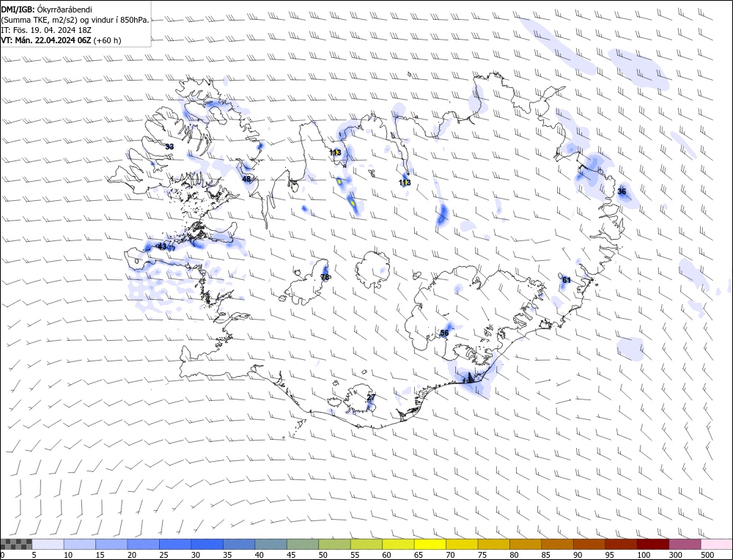733x560 pixels.
Task: Pick the legend swatch between 300 and 500
Action: (685, 544)
